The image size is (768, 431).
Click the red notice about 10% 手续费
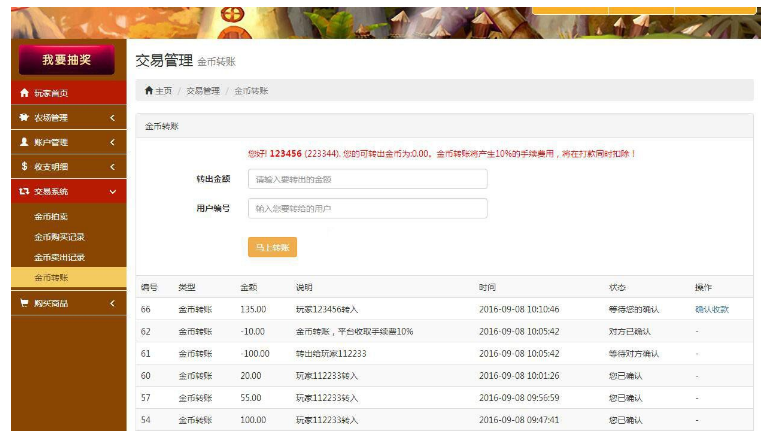click(441, 153)
